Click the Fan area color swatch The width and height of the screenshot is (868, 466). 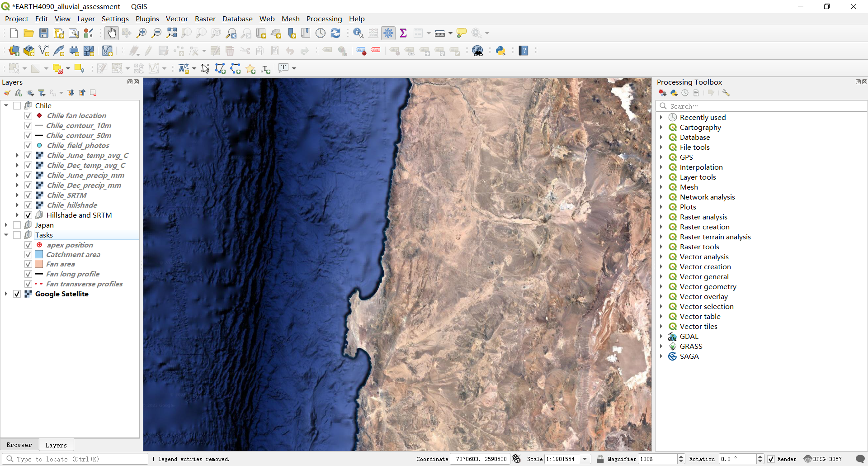click(x=39, y=264)
